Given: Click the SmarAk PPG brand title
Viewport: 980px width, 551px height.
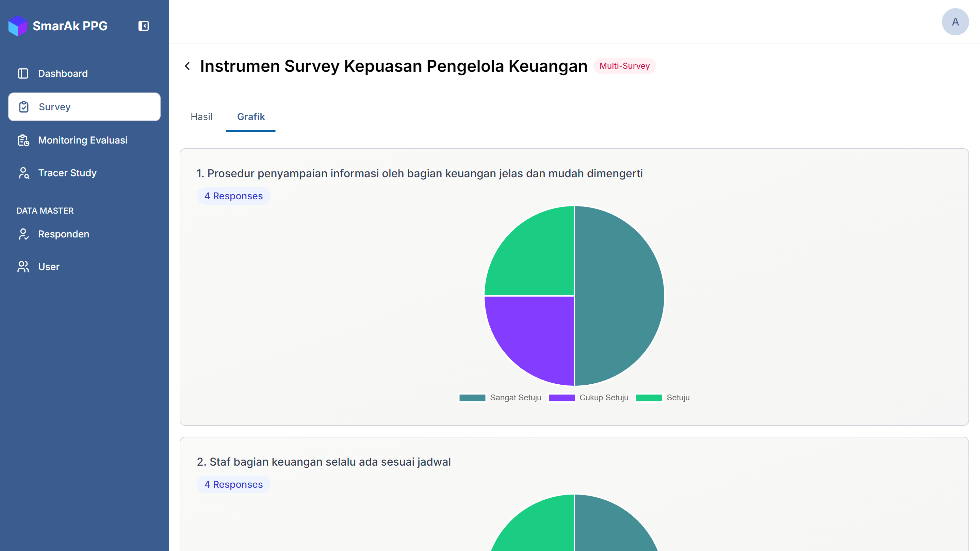Looking at the screenshot, I should pos(70,26).
